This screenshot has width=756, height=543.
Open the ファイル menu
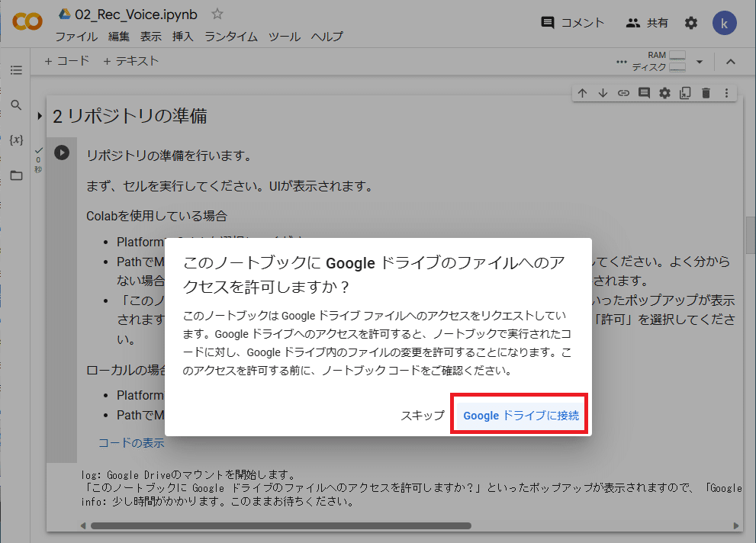(x=76, y=37)
